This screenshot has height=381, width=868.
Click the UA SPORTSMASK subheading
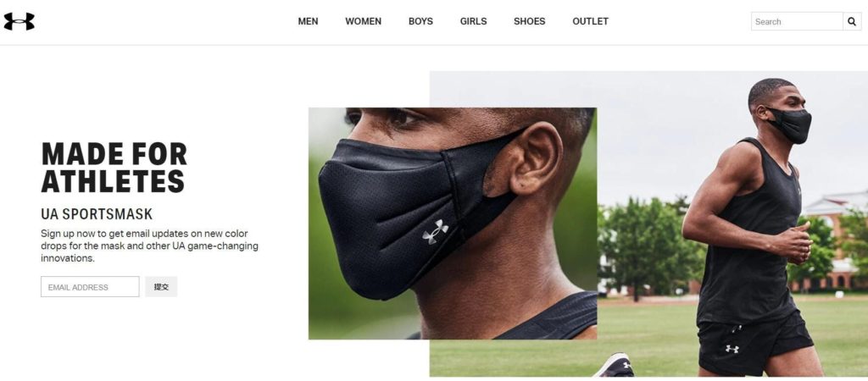[97, 214]
